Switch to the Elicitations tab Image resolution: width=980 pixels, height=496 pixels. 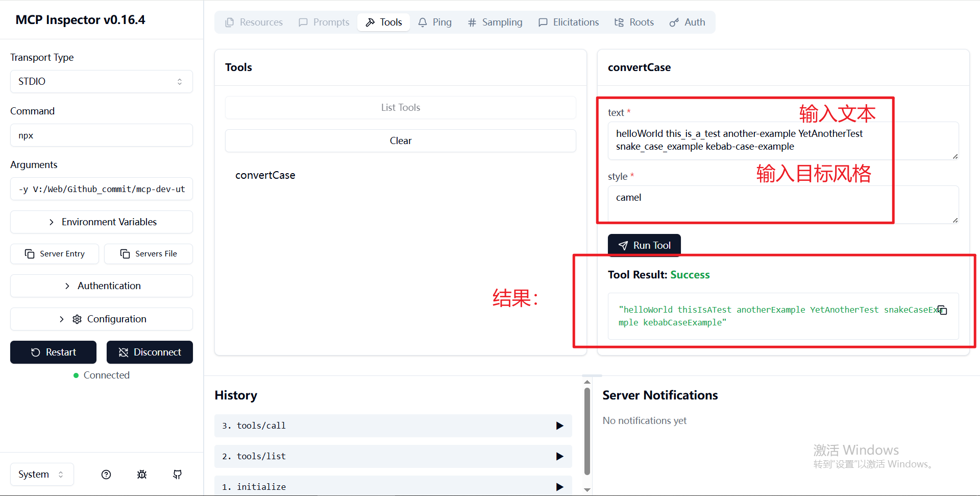[569, 22]
